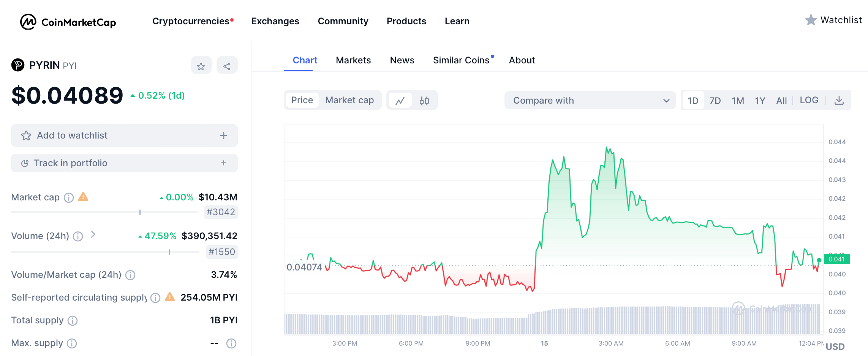868x356 pixels.
Task: Star PYRIN with the favorite icon button
Action: [x=201, y=66]
